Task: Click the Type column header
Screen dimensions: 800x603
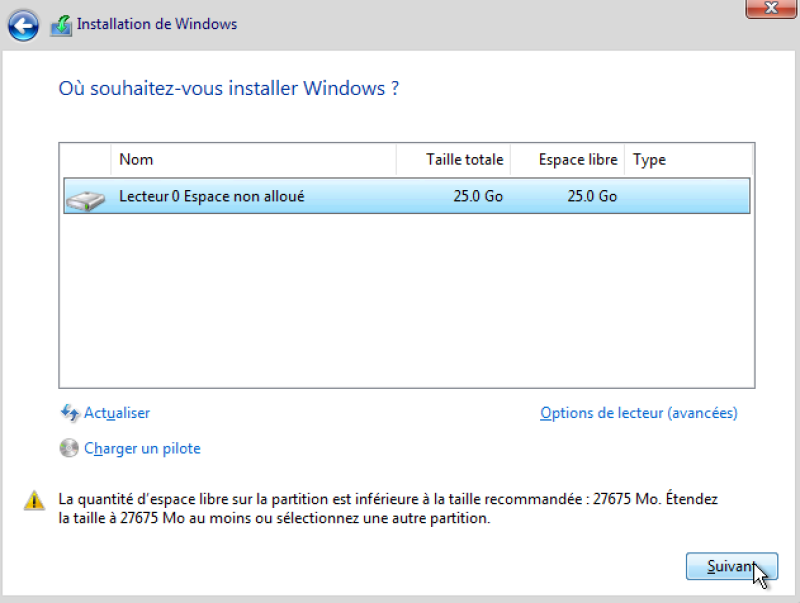Action: click(x=688, y=160)
